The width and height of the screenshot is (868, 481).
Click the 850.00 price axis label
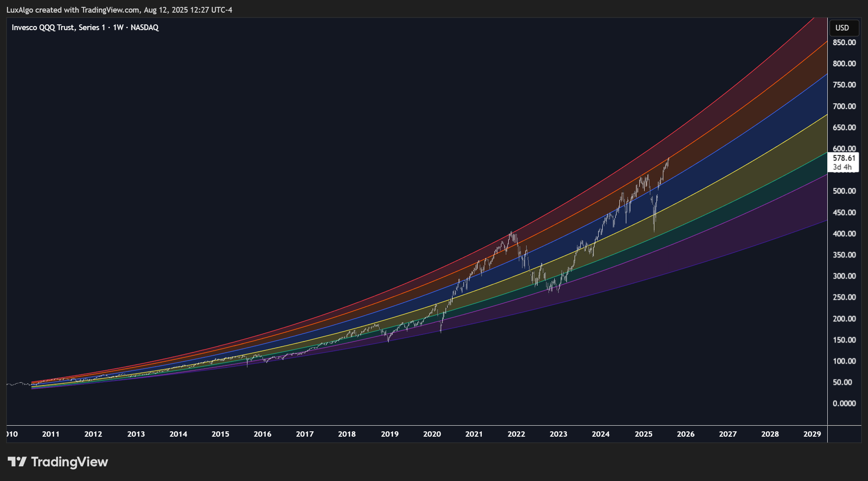pyautogui.click(x=844, y=42)
